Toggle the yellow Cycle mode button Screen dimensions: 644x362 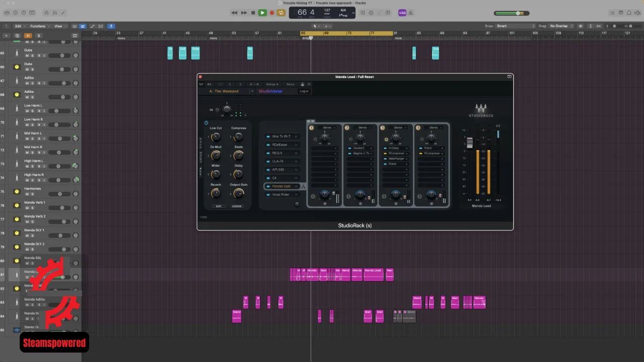[281, 13]
